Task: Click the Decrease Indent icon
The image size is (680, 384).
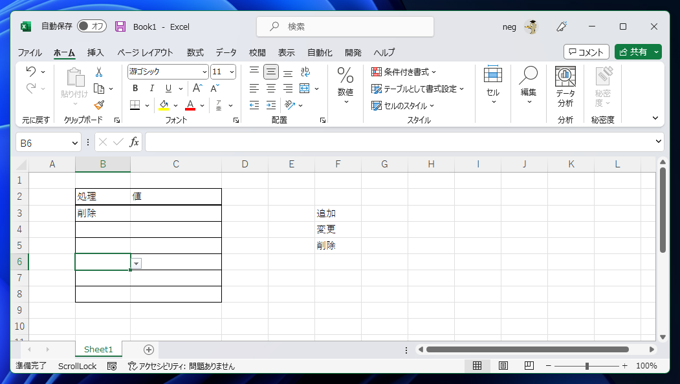Action: coord(255,105)
